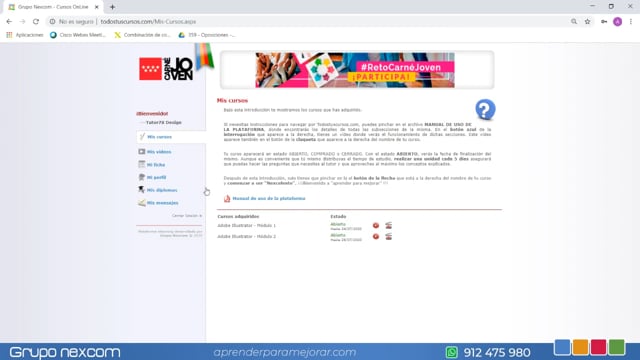This screenshot has height=360, width=640.
Task: Click the browser forward arrow
Action: coord(22,22)
